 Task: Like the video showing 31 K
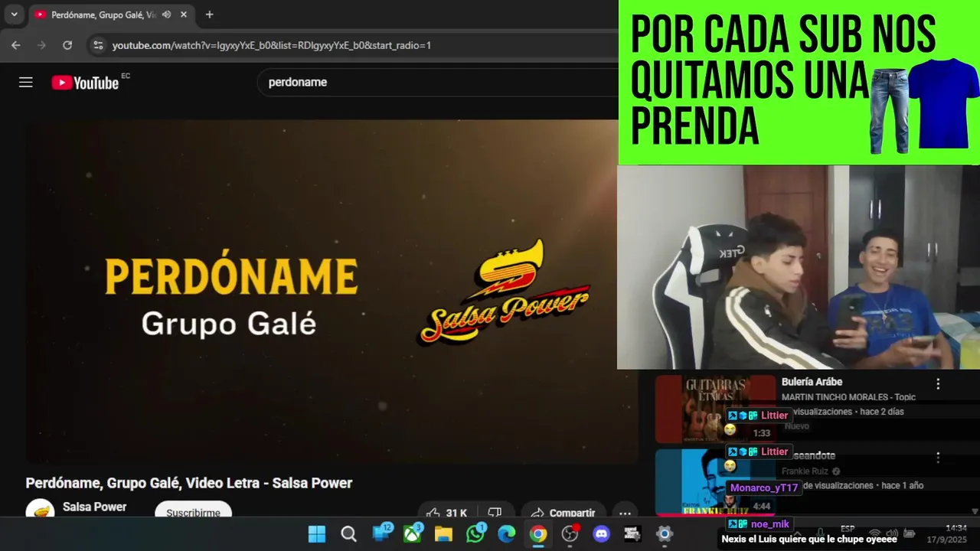tap(447, 512)
